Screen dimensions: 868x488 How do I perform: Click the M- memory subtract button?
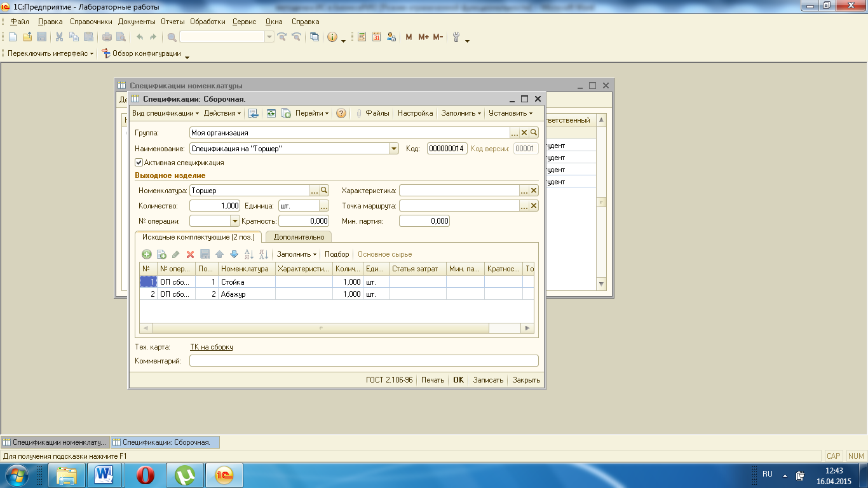pos(438,37)
